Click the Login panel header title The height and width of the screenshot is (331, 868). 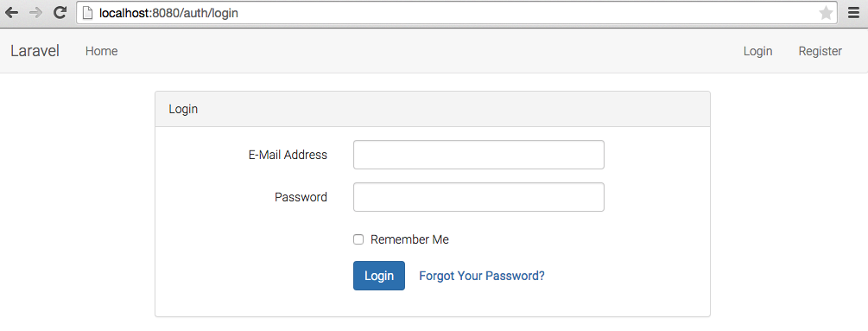[x=183, y=109]
